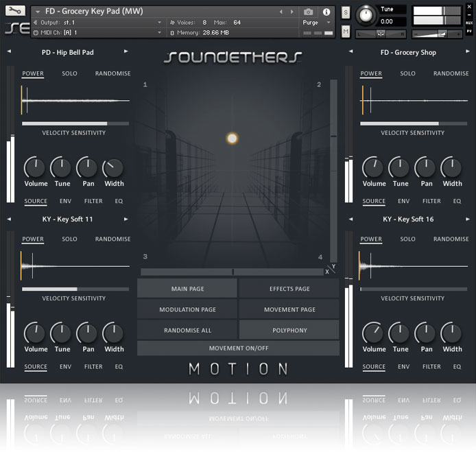This screenshot has width=476, height=452.
Task: Mute the instrument with M button
Action: coord(346,32)
